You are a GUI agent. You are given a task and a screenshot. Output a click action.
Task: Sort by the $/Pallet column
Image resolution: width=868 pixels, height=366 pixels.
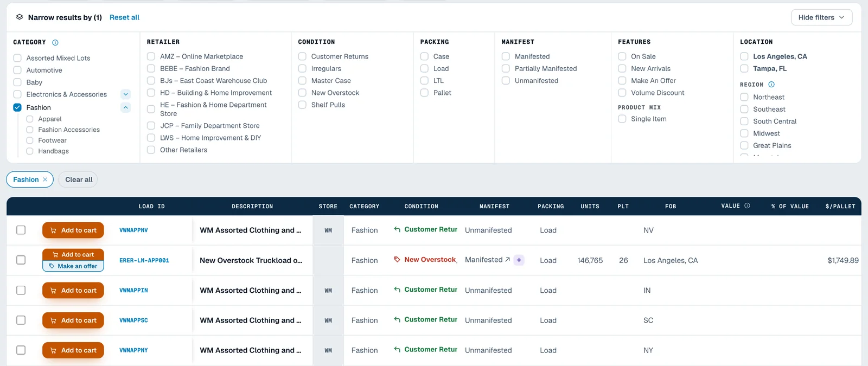pyautogui.click(x=840, y=207)
